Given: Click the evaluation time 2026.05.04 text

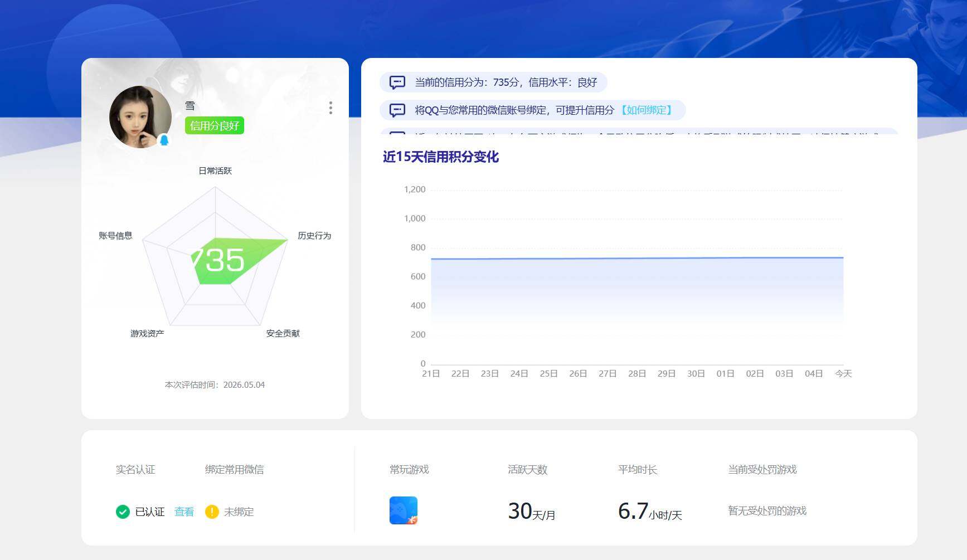Looking at the screenshot, I should click(x=215, y=385).
